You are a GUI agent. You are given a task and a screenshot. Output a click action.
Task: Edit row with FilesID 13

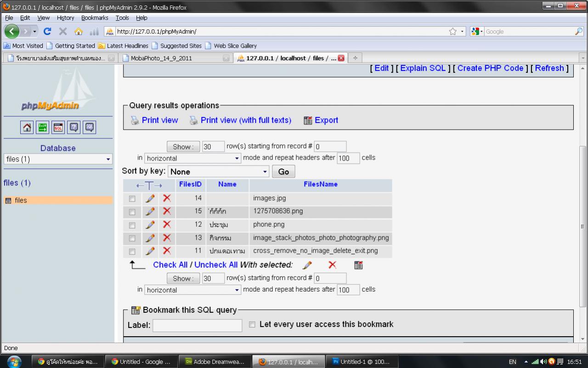[x=150, y=238]
